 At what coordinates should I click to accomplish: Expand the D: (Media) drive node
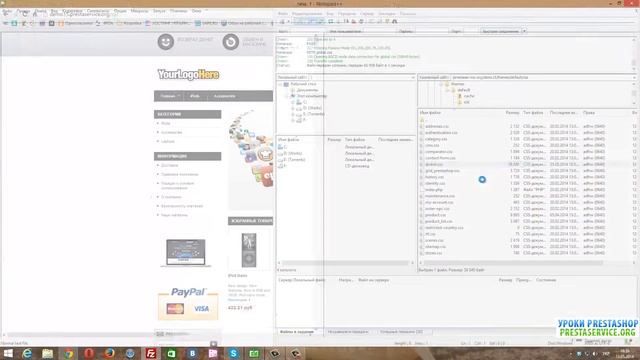pyautogui.click(x=293, y=108)
